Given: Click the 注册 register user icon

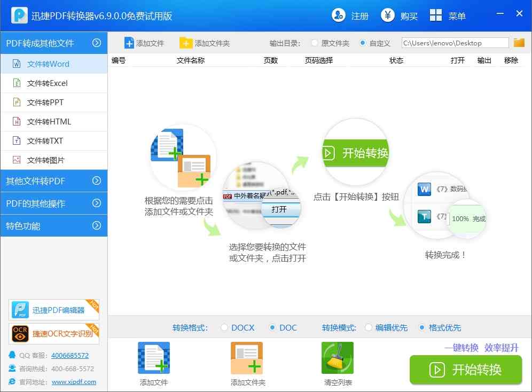Looking at the screenshot, I should [338, 15].
